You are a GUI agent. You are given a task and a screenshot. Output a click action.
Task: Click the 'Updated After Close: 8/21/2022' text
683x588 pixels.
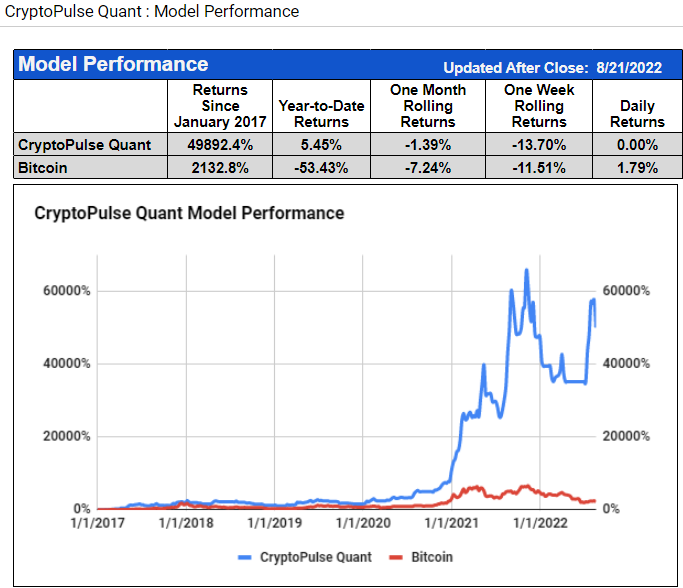[552, 68]
